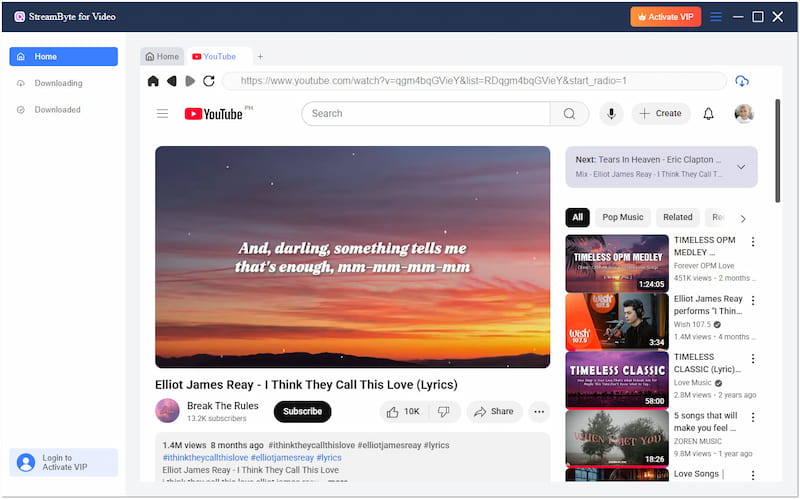Dislike the video with thumbs down
Image resolution: width=800 pixels, height=499 pixels.
[444, 411]
